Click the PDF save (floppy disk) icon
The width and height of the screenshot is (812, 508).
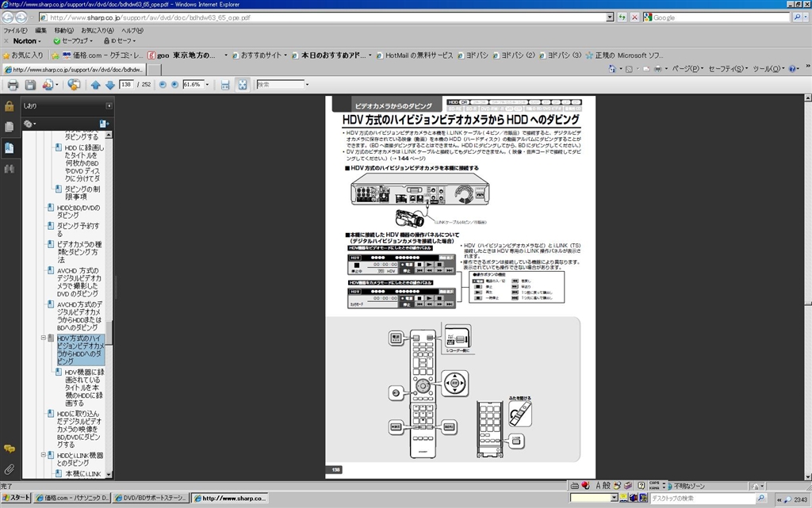pyautogui.click(x=30, y=85)
